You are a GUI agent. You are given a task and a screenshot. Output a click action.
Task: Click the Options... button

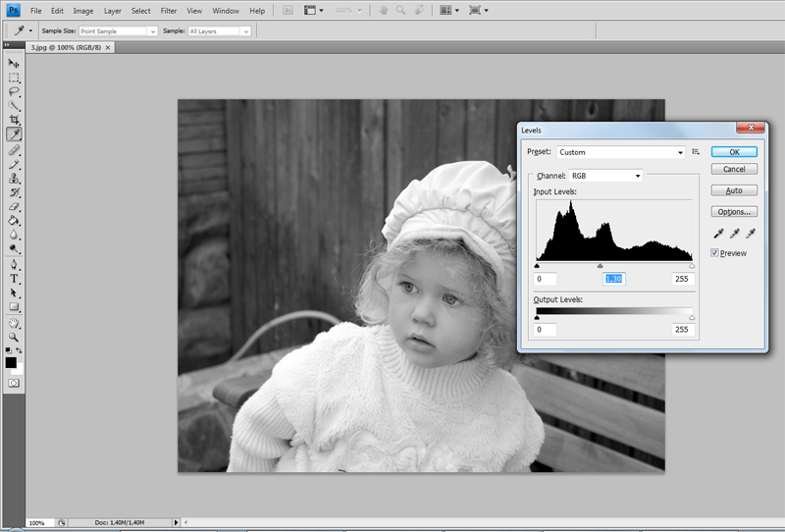tap(734, 211)
